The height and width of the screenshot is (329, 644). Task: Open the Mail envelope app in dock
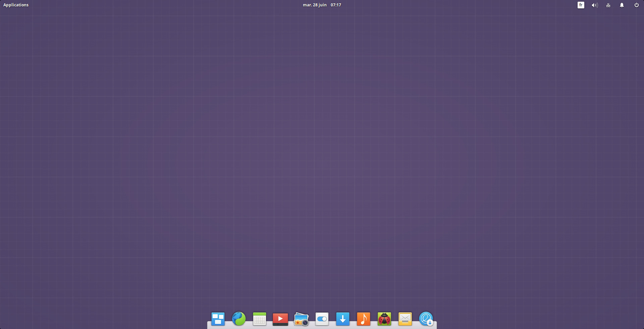pos(405,319)
